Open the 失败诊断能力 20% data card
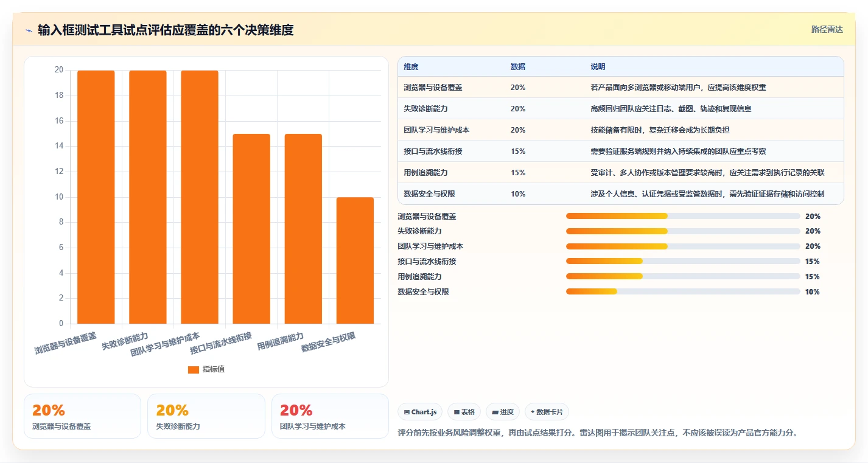Viewport: 868px width, 463px height. [206, 416]
